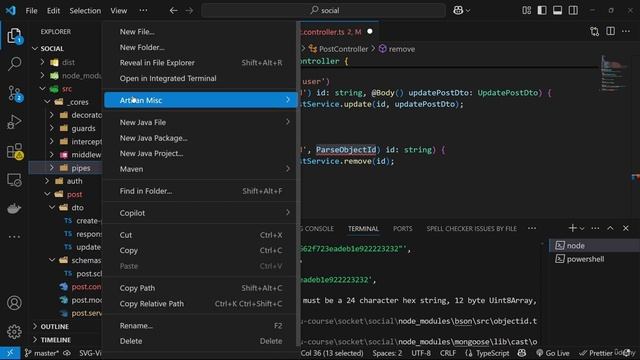Switch to Spell Checker Issues tab
The width and height of the screenshot is (640, 360).
[x=471, y=229]
